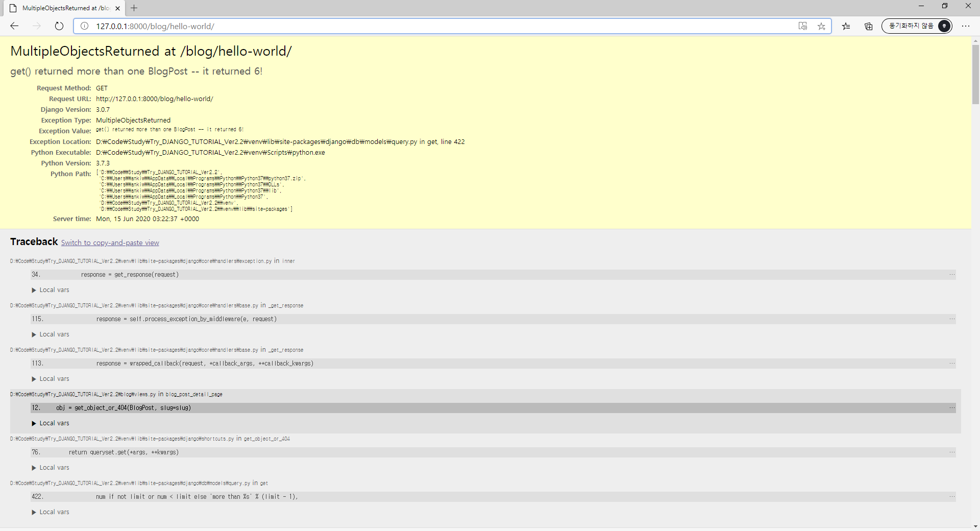Open read aloud icon in address bar
Image resolution: width=980 pixels, height=531 pixels.
[x=803, y=26]
